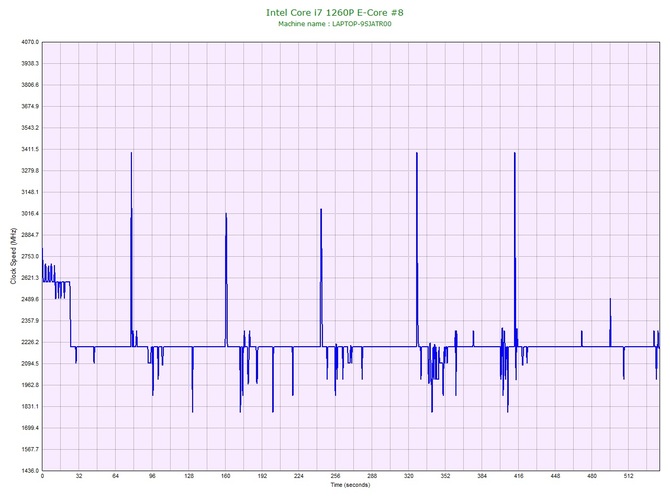Click the 480 tick on time axis
670x502 pixels.
pyautogui.click(x=592, y=476)
